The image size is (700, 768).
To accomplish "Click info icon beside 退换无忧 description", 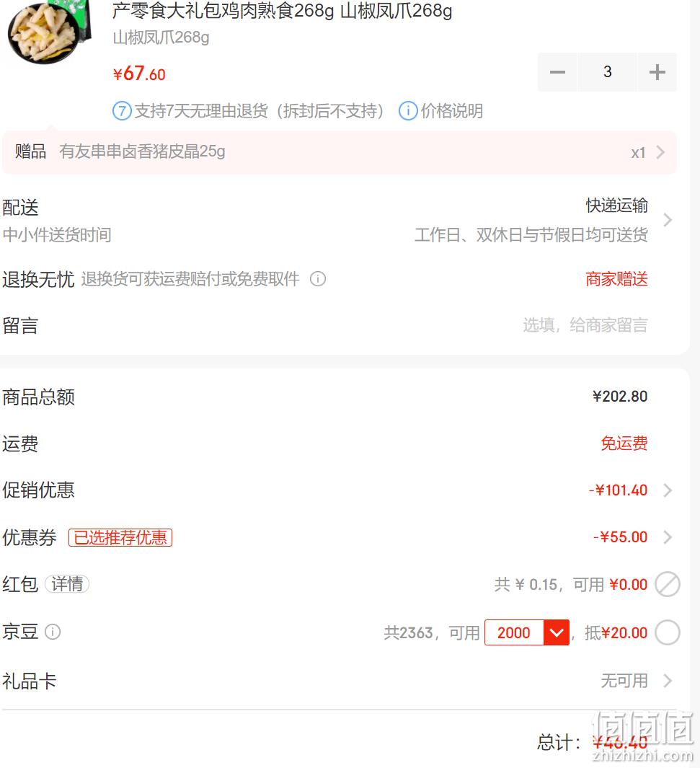I will (x=318, y=279).
